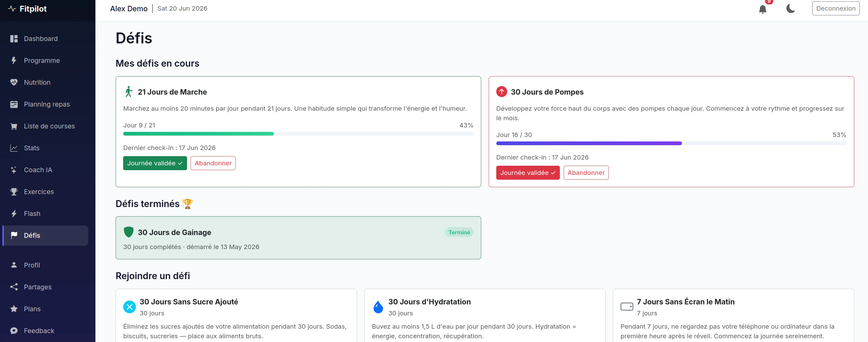Click the Feedback chat bubble icon
The image size is (868, 342).
coord(14,331)
